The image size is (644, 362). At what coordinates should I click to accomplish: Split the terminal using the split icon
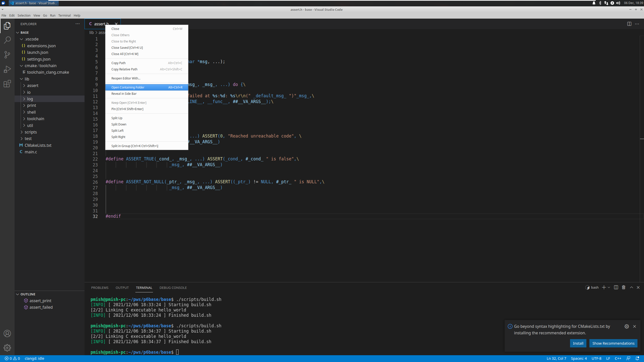pos(616,287)
